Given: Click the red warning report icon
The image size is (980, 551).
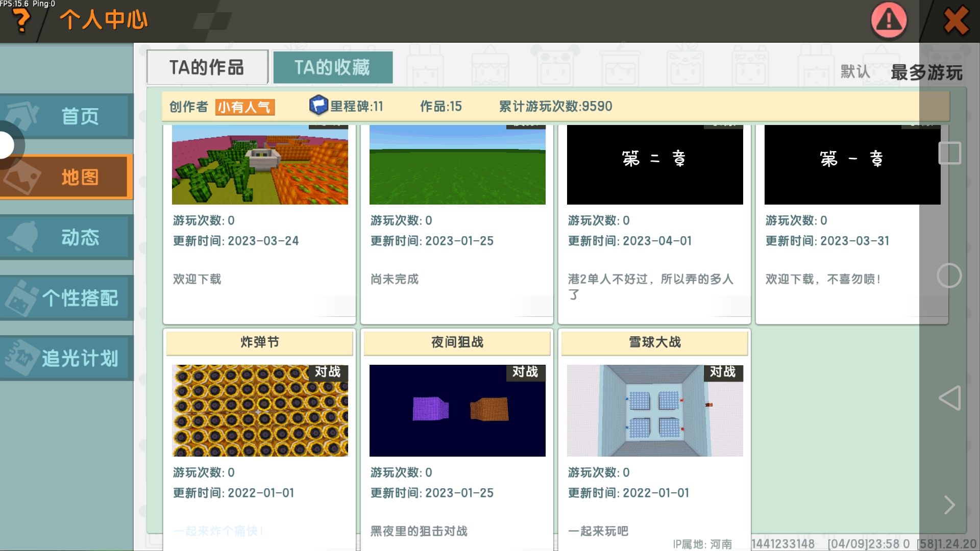Looking at the screenshot, I should click(889, 20).
